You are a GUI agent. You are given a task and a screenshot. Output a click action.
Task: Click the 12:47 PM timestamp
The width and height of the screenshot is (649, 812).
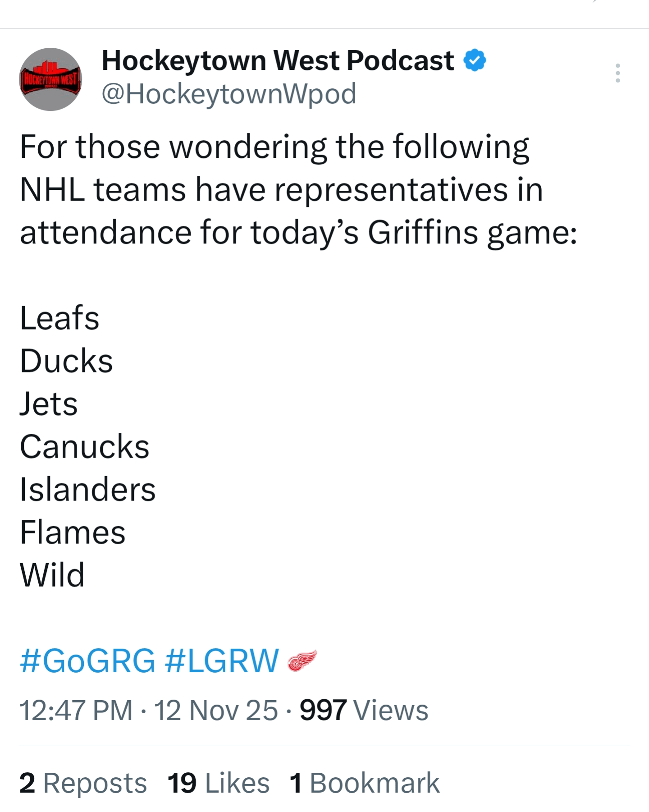coord(76,711)
